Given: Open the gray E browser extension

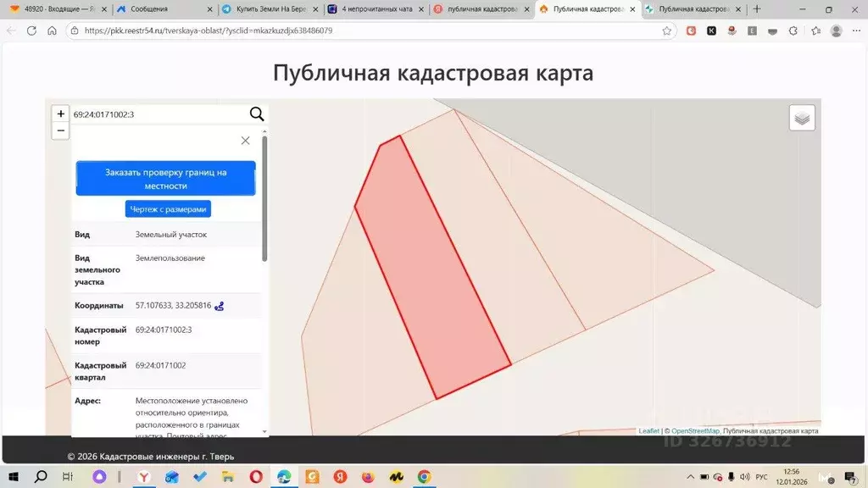Looking at the screenshot, I should click(x=752, y=30).
